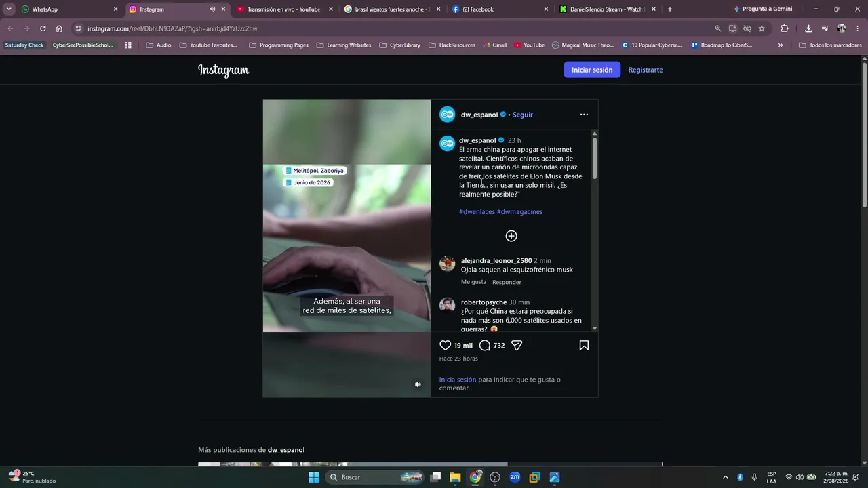868x488 pixels.
Task: Open the Gmail bookmark
Action: (x=495, y=45)
